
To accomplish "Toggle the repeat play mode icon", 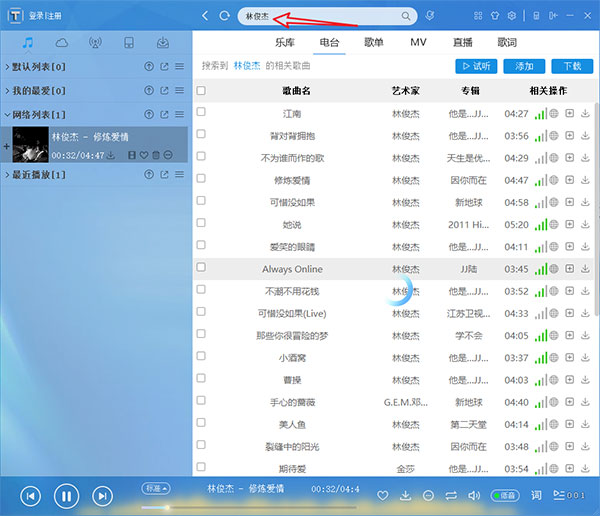I will (451, 496).
